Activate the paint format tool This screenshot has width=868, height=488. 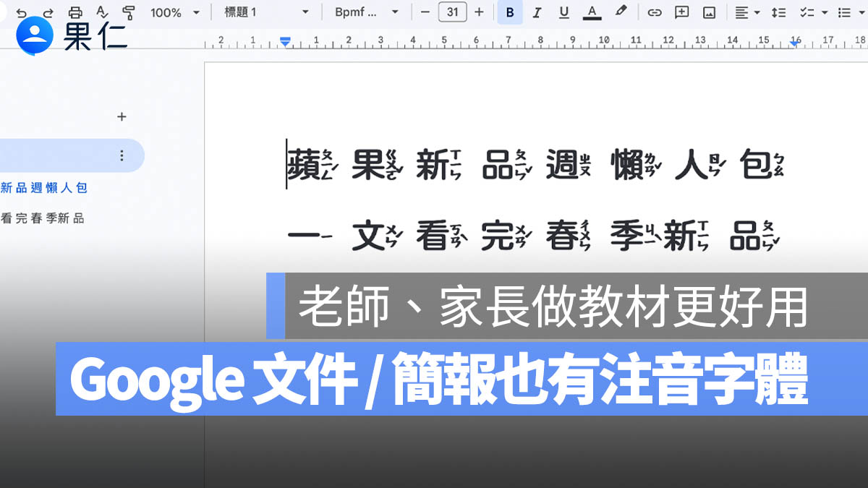[129, 12]
